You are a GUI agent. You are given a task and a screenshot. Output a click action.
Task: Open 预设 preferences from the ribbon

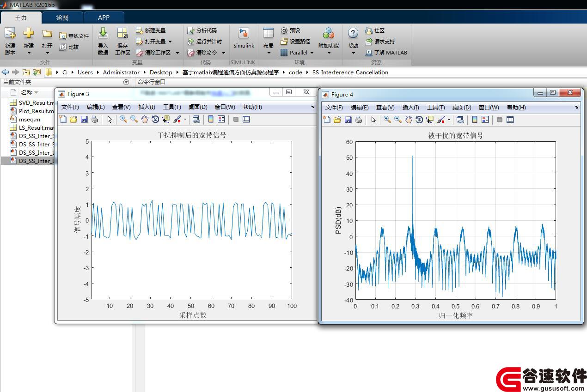pos(290,30)
